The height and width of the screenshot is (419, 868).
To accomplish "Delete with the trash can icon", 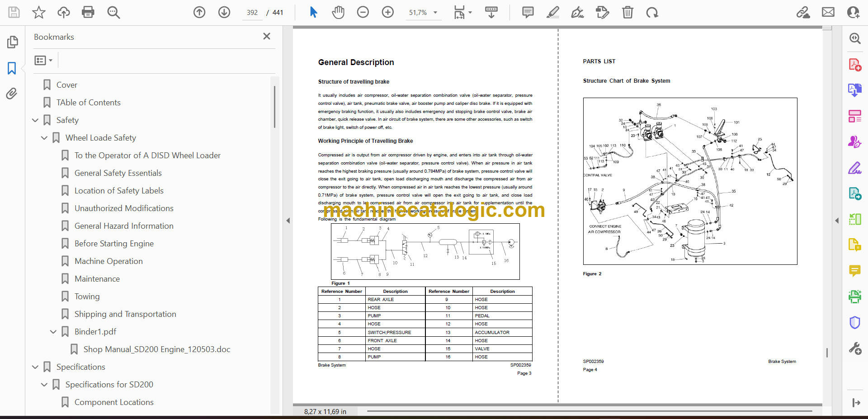I will coord(627,12).
